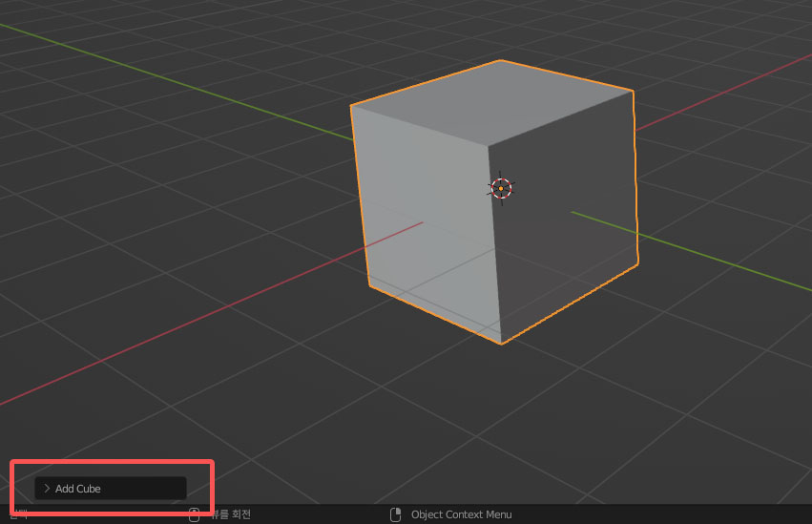Click the 3D cursor crosshair on the cube
The width and height of the screenshot is (812, 524).
pos(501,188)
